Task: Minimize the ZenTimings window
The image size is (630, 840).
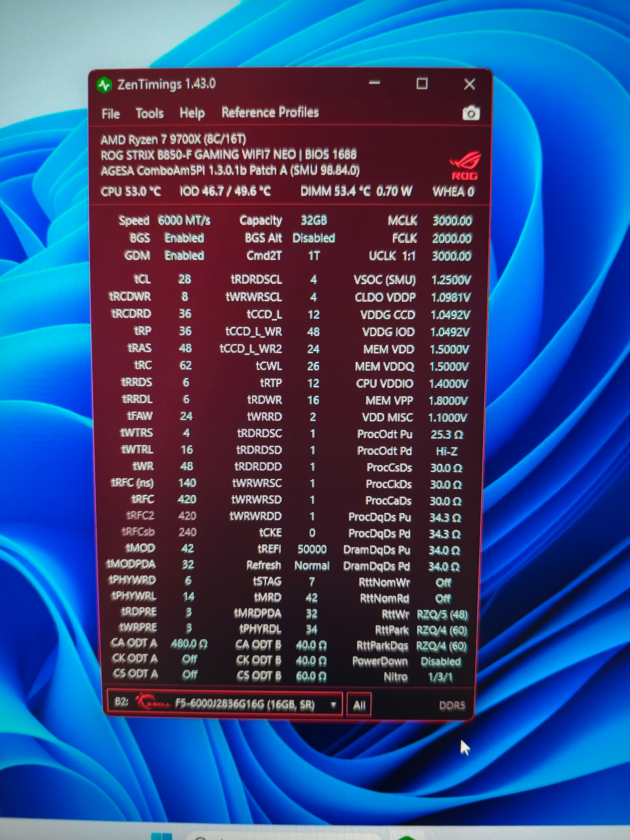Action: point(374,83)
